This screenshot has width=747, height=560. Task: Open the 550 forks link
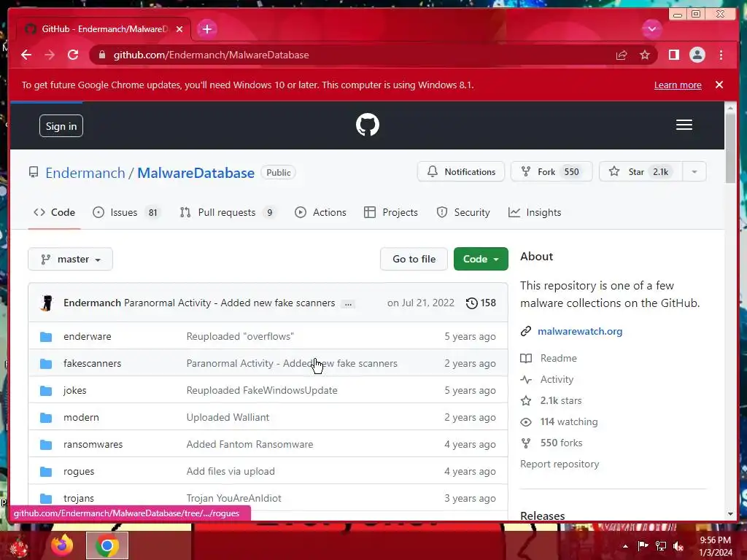pos(561,443)
